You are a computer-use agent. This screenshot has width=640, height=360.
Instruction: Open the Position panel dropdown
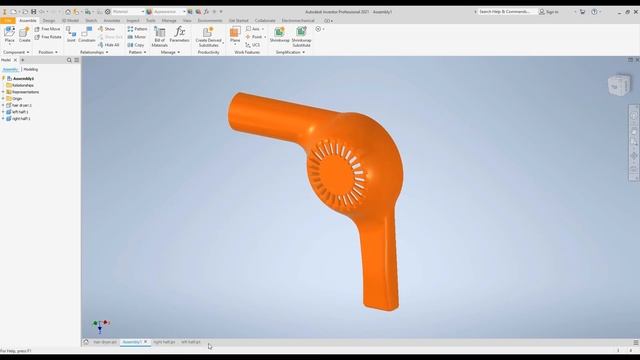coord(48,52)
